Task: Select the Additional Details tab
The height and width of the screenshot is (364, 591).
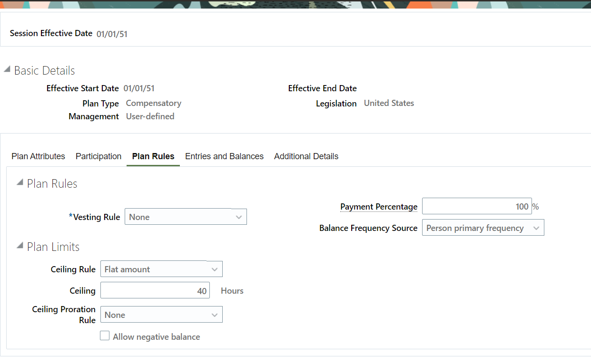Action: [306, 156]
